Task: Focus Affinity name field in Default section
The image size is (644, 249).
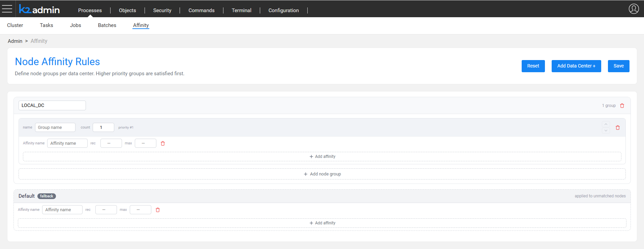Action: click(x=62, y=210)
